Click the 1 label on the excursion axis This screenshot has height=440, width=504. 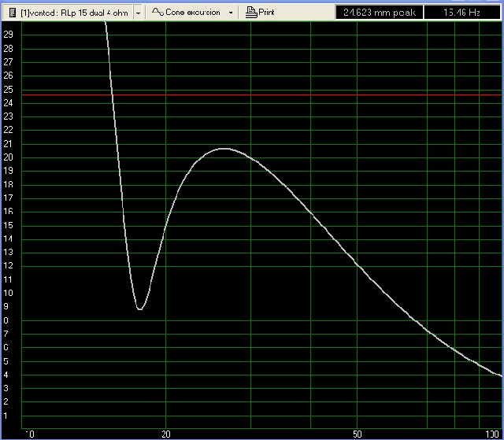(x=6, y=416)
